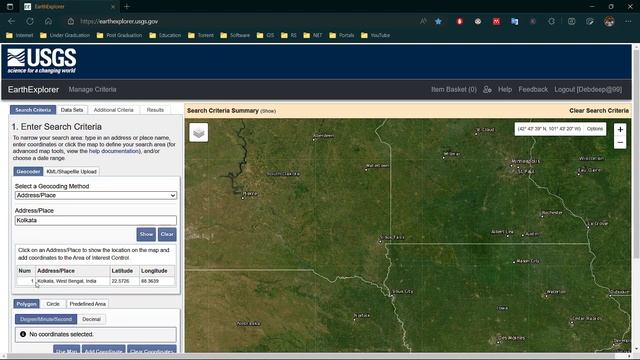
Task: Switch coordinates to Degree/Minute/Second
Action: click(x=46, y=319)
